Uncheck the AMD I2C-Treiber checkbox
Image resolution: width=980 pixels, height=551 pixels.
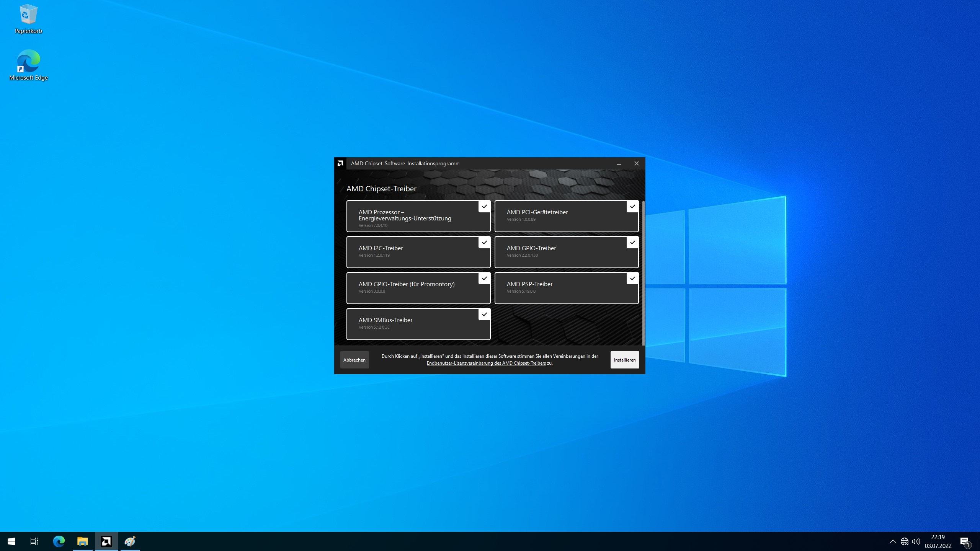tap(484, 242)
